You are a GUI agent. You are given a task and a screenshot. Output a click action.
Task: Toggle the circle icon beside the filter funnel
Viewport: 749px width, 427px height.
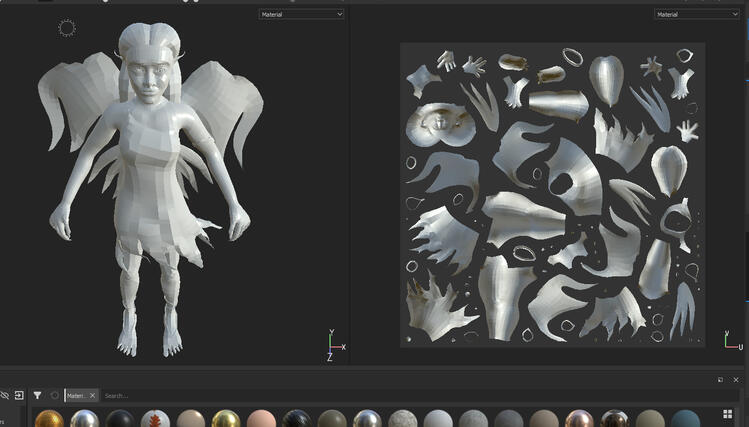[55, 396]
